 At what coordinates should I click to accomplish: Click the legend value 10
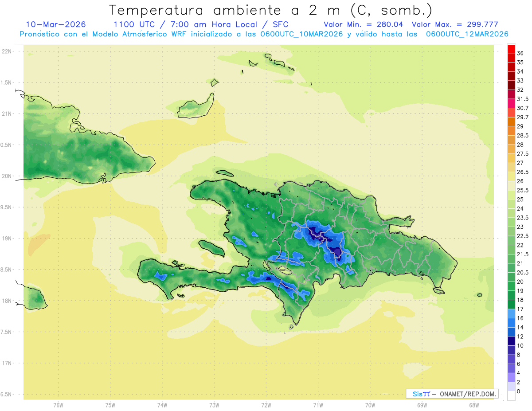[520, 345]
